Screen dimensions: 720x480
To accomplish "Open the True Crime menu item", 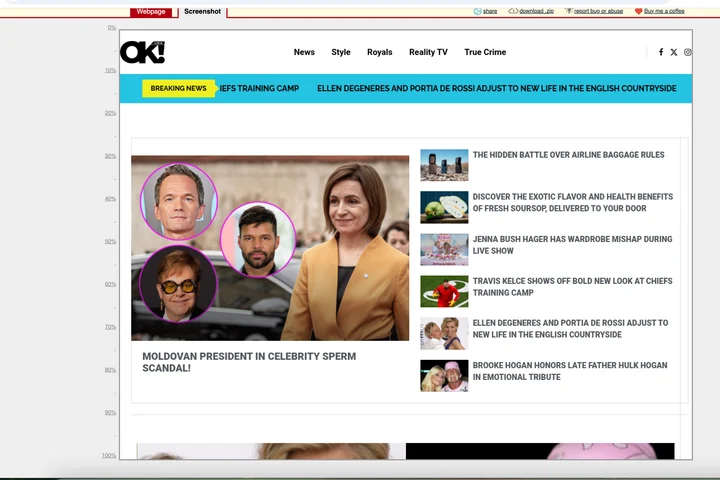I will click(485, 52).
